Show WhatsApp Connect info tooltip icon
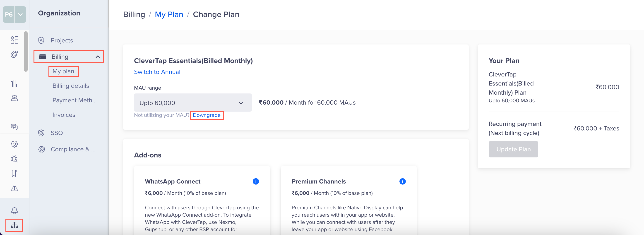This screenshot has width=644, height=235. coord(256,181)
